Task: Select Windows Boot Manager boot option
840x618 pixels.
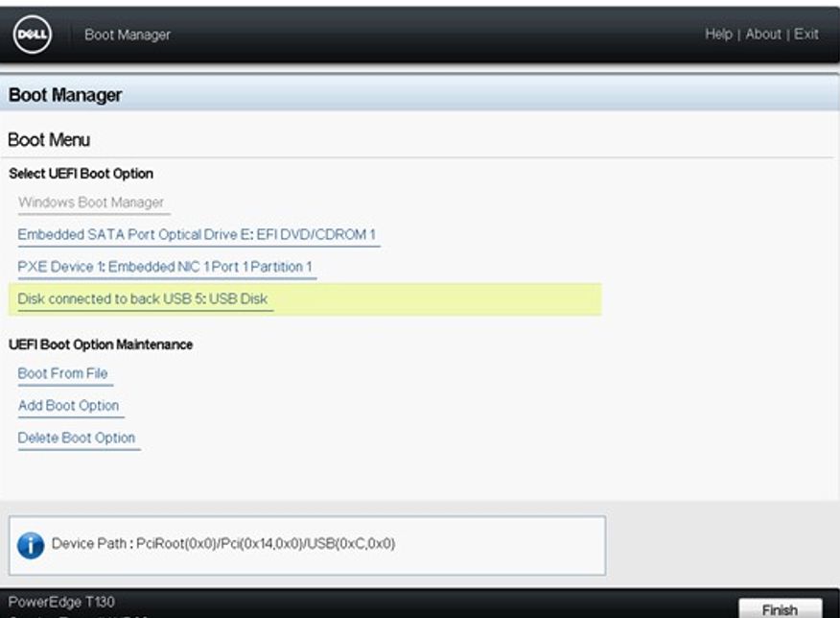Action: pos(91,202)
